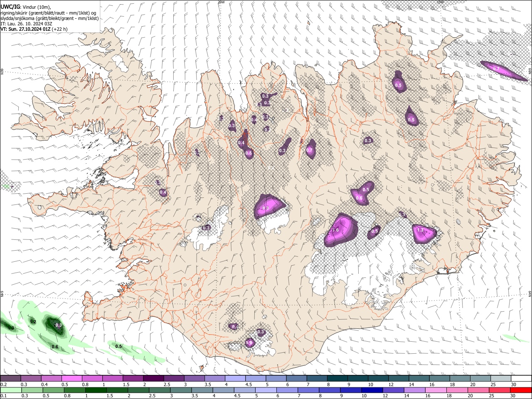Click the 'UWC/IG: Vindur (10m)' title text
The height and width of the screenshot is (399, 532).
(26, 7)
